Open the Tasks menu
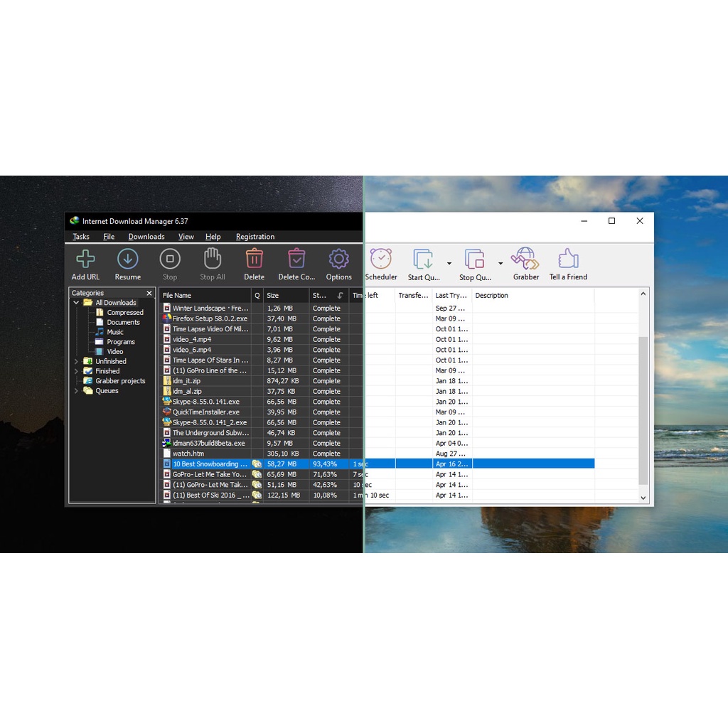Viewport: 728px width, 728px height. [81, 236]
